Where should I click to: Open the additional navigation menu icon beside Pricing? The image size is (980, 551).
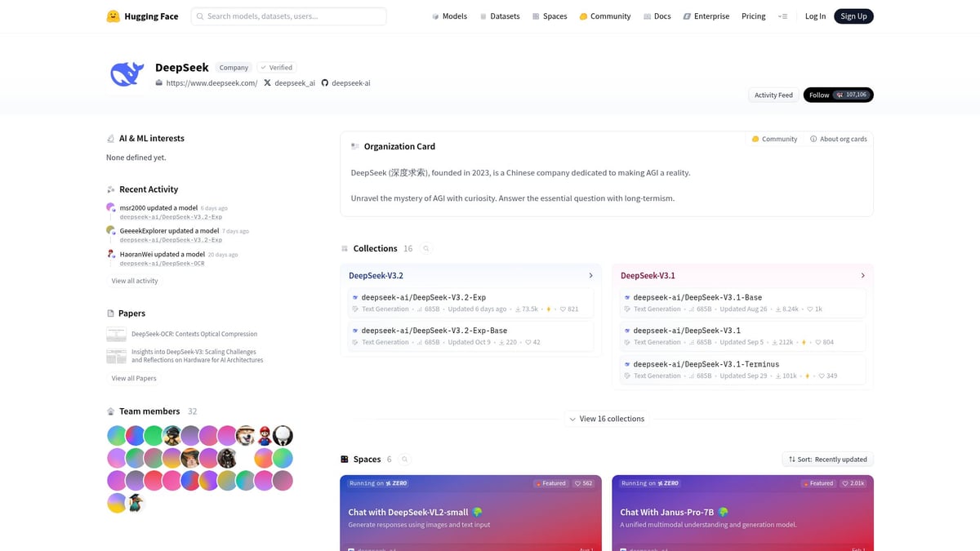coord(782,16)
